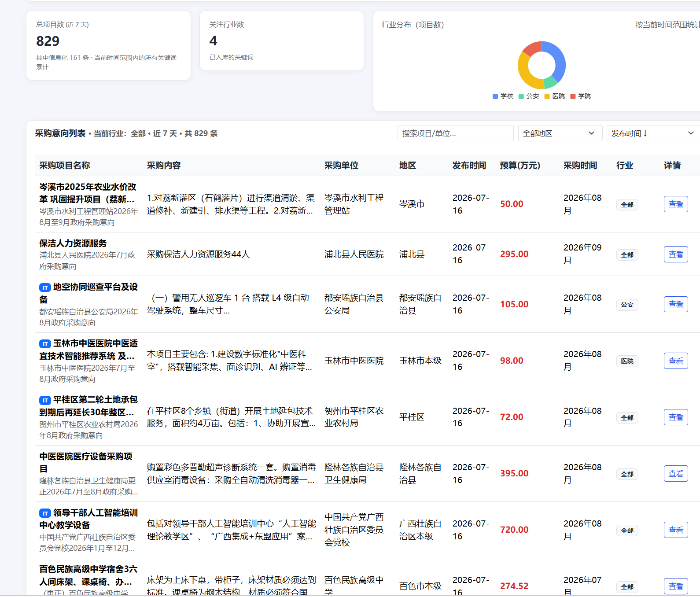Image resolution: width=700 pixels, height=597 pixels.
Task: Click purchasing unit 岑溪市水利工程管理站
Action: click(354, 204)
